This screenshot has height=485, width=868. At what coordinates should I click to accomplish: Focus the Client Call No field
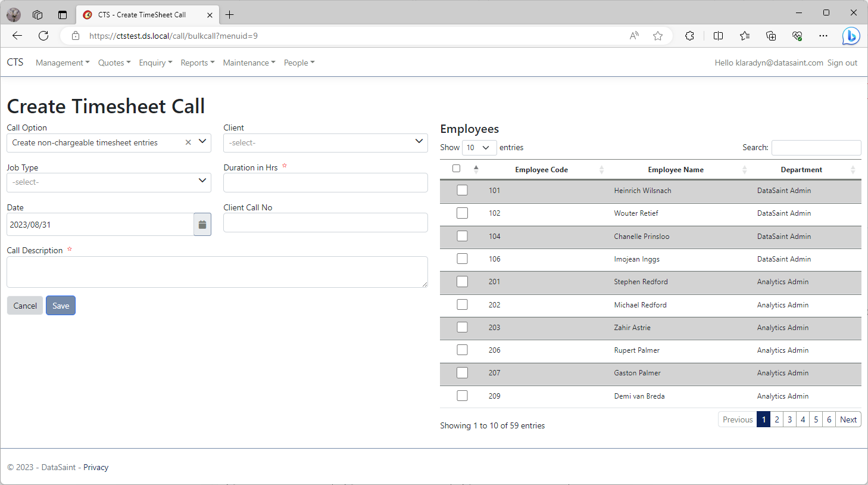point(326,222)
